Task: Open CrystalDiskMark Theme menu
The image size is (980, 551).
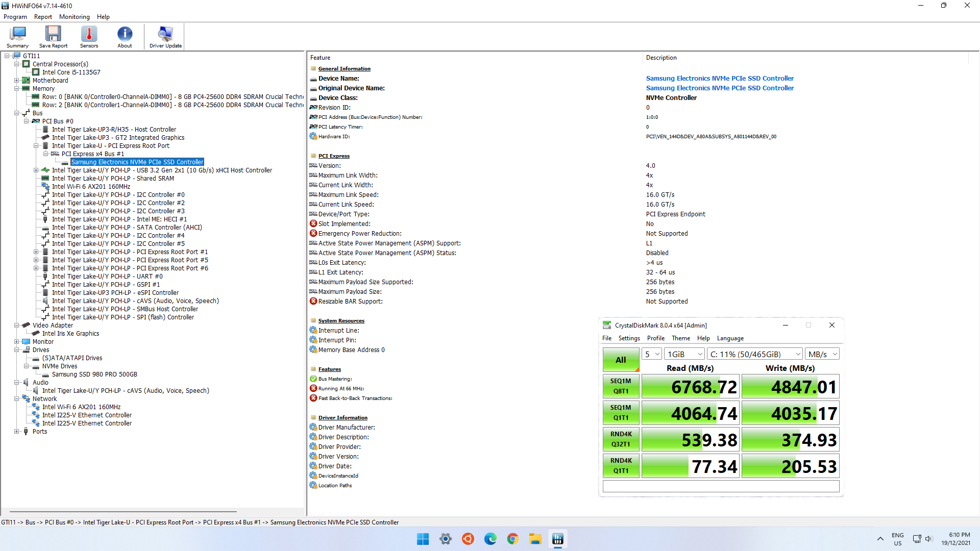Action: click(x=681, y=338)
